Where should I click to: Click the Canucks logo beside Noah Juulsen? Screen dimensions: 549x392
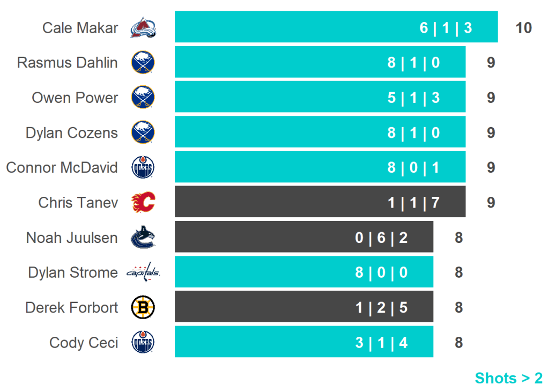pos(143,238)
